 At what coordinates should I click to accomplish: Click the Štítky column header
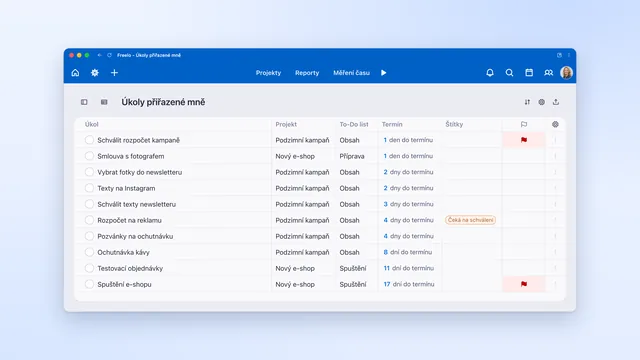(x=454, y=124)
